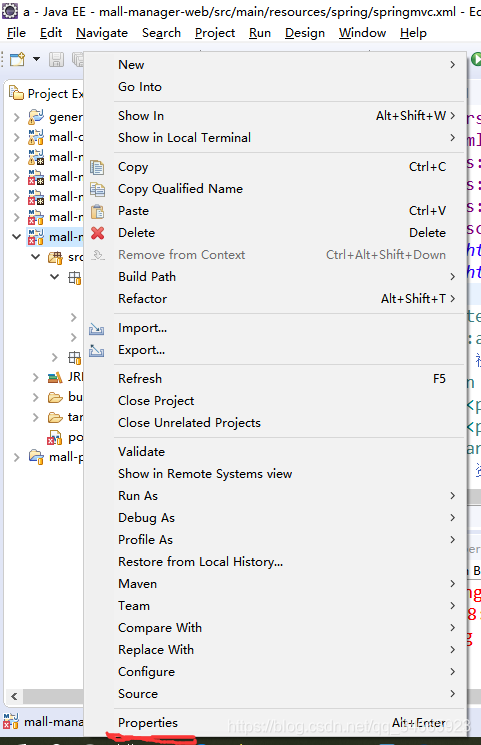Screen dimensions: 481x745
Task: Open the Profile As submenu
Action: tap(275, 539)
